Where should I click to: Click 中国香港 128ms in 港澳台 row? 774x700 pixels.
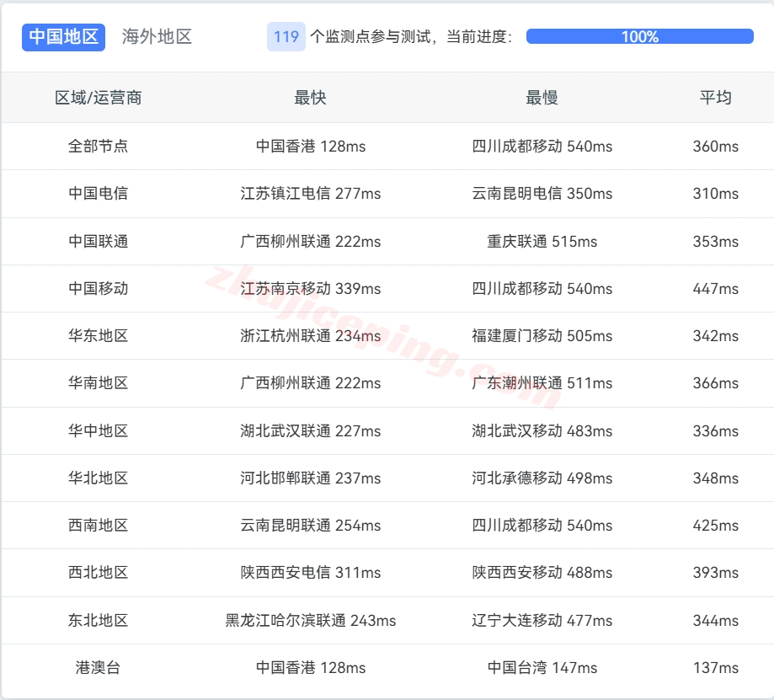311,668
